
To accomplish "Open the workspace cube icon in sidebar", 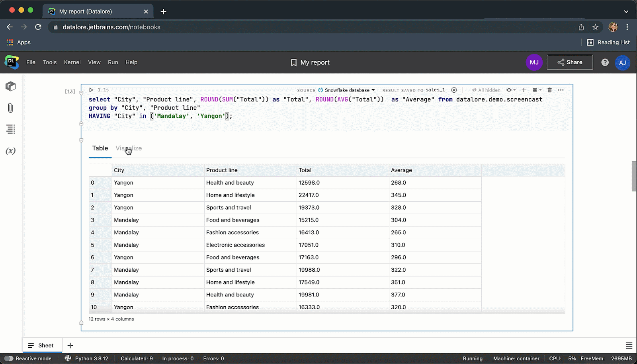I will pyautogui.click(x=11, y=86).
